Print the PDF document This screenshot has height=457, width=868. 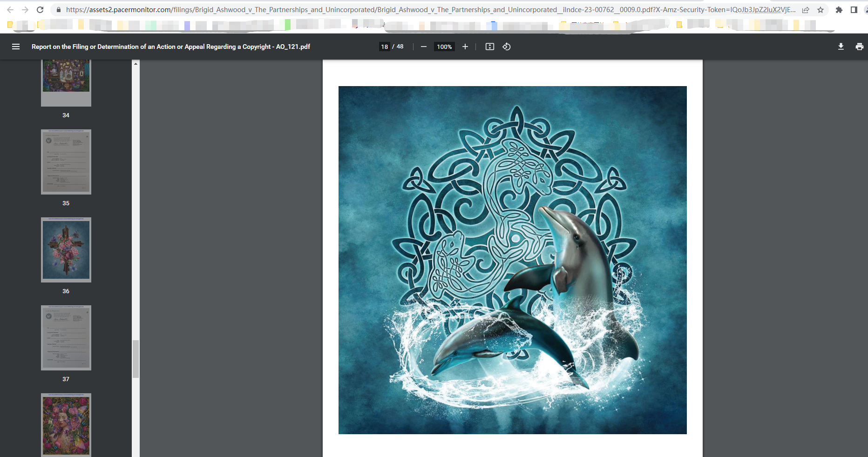[x=860, y=47]
